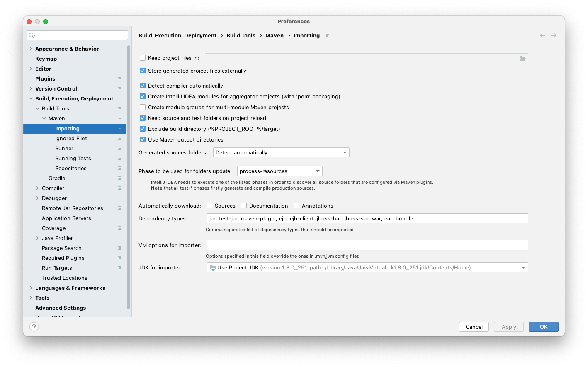Screen dimensions: 588x367
Task: Click the project-level icon on the Plugins row
Action: [x=119, y=78]
